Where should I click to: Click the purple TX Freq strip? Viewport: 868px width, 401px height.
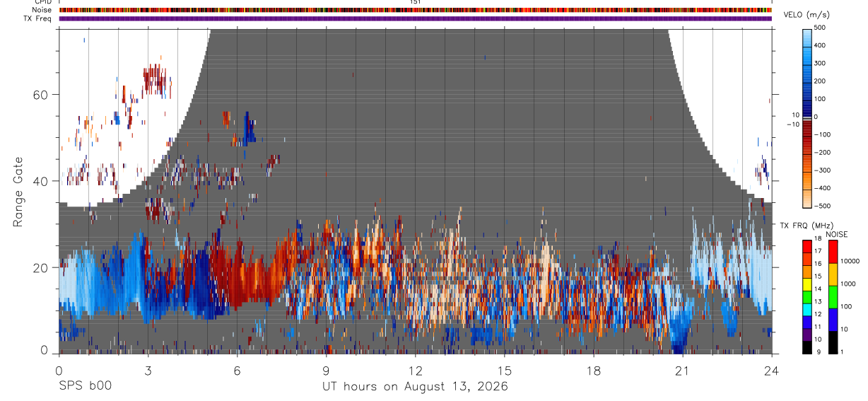pos(416,18)
